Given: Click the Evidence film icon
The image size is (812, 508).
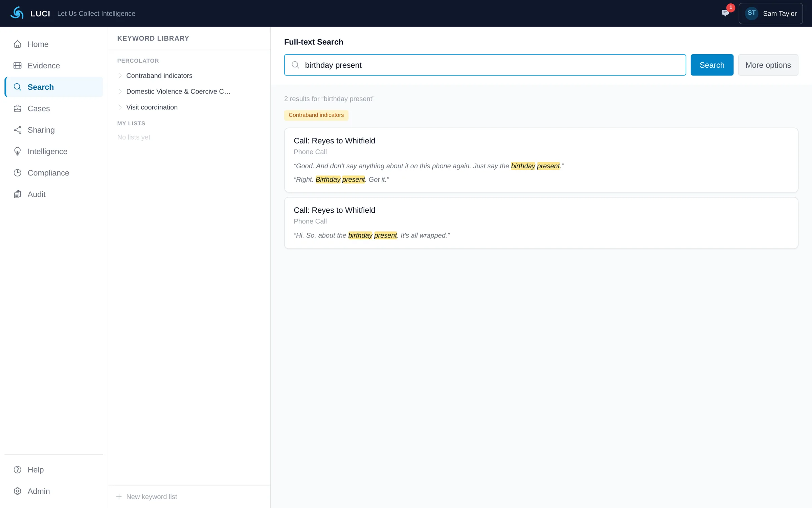Looking at the screenshot, I should point(18,66).
